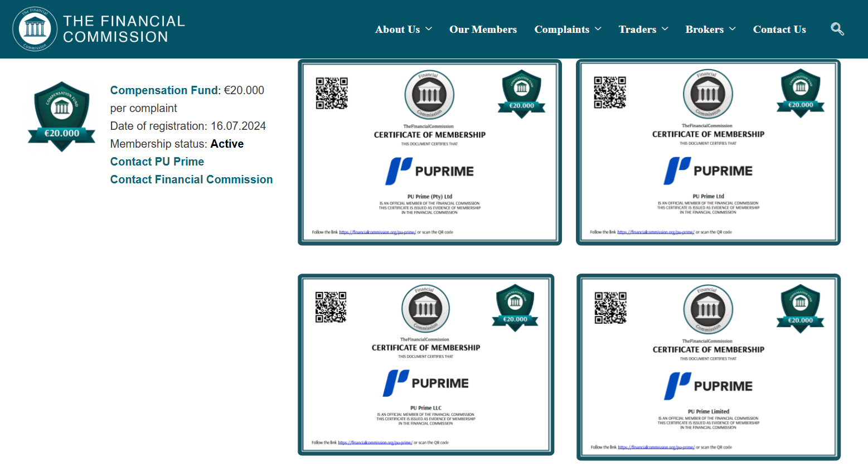Open URL link on PU Prime Limited certificate
Screen dimensions: 868x467
[656, 447]
